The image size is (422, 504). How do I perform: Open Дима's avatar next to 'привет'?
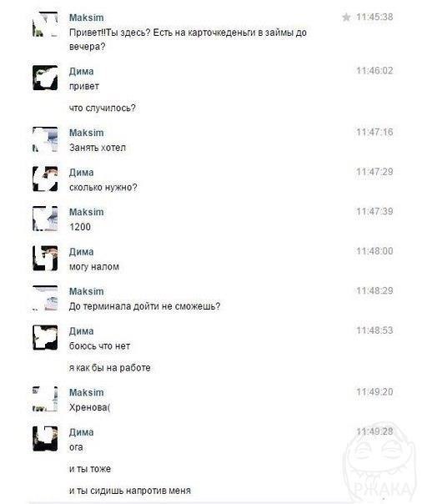pyautogui.click(x=45, y=78)
